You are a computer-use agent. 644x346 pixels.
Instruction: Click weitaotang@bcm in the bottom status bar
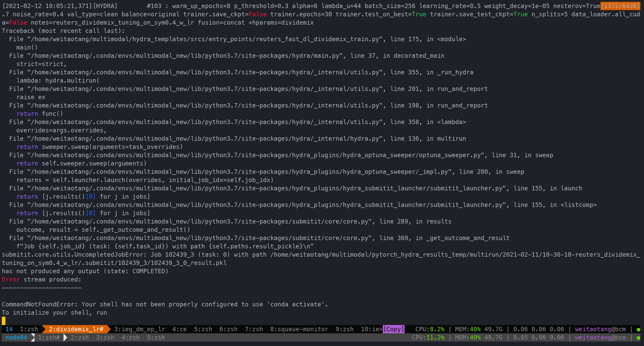tap(600, 337)
